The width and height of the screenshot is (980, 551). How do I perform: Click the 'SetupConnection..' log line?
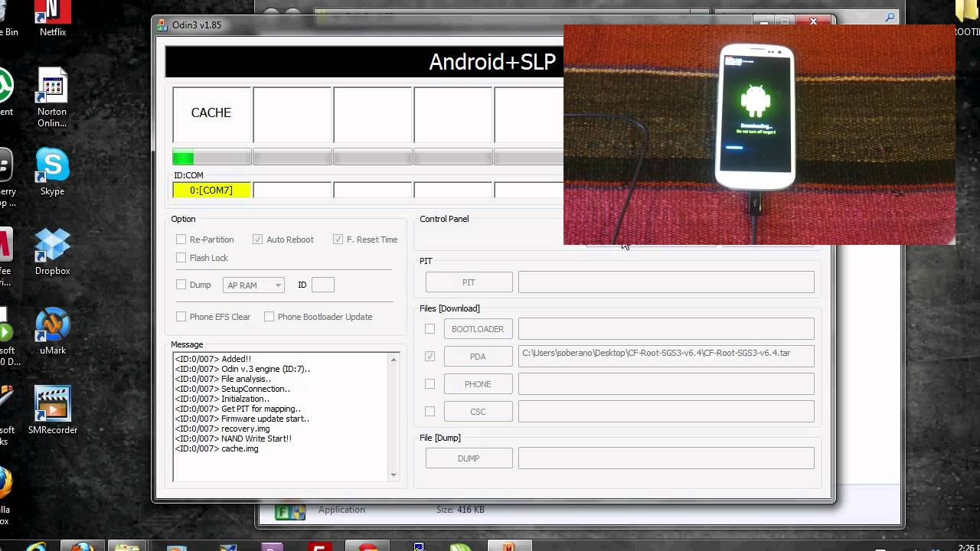233,389
